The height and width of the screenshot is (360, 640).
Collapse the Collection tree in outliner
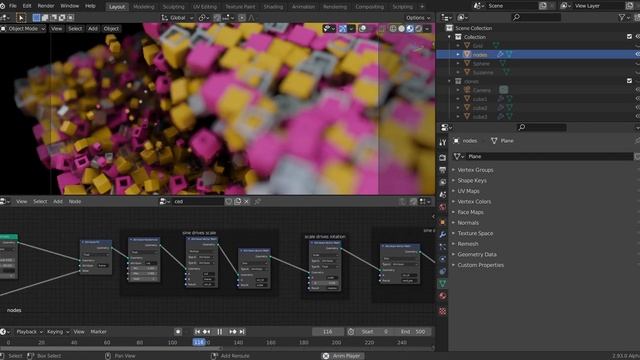click(449, 37)
